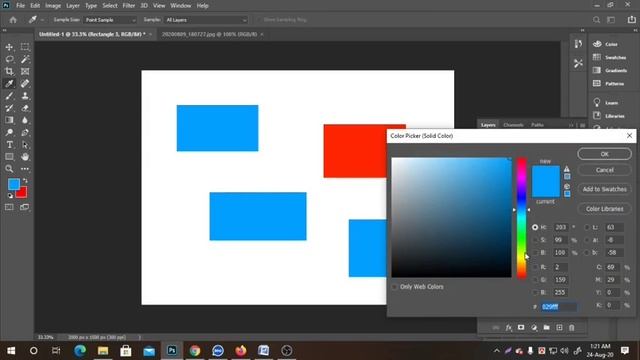This screenshot has height=360, width=640.
Task: Switch to the Channels tab
Action: [x=513, y=125]
